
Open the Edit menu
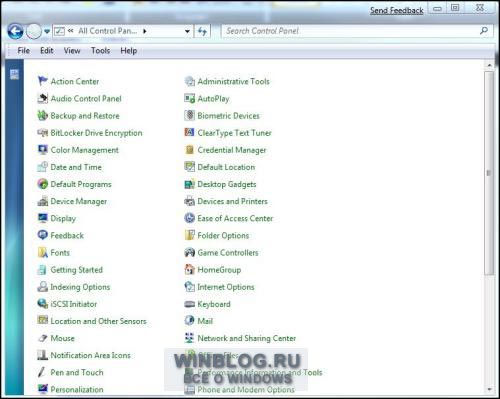[47, 51]
